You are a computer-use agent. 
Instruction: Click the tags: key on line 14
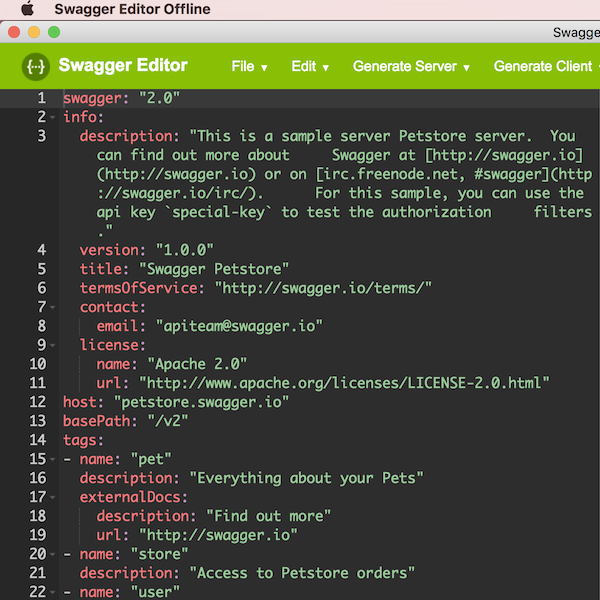pyautogui.click(x=83, y=440)
